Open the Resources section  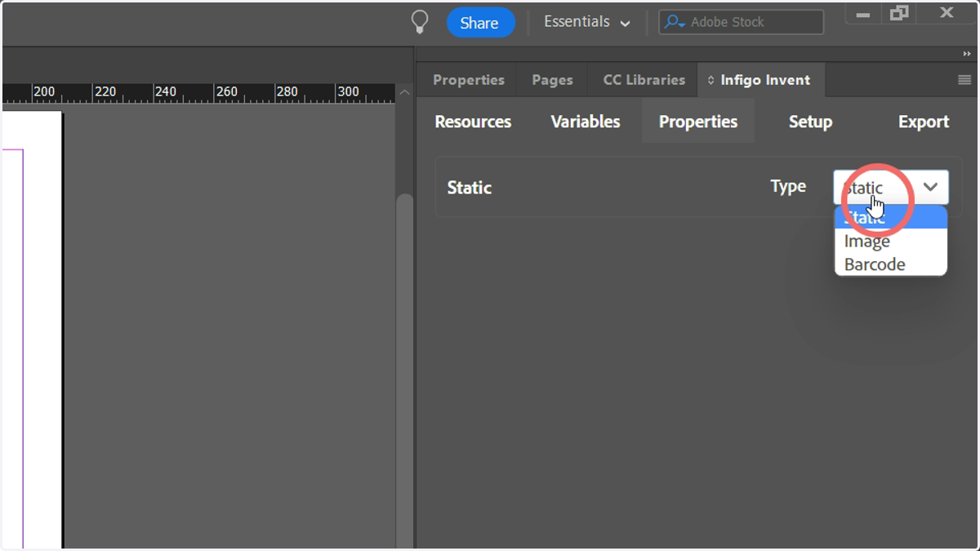(x=473, y=122)
